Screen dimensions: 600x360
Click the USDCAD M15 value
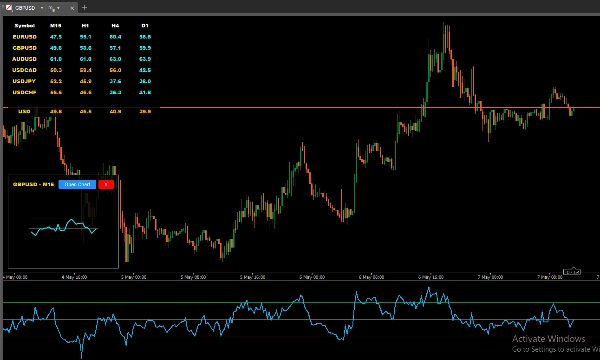coord(56,70)
